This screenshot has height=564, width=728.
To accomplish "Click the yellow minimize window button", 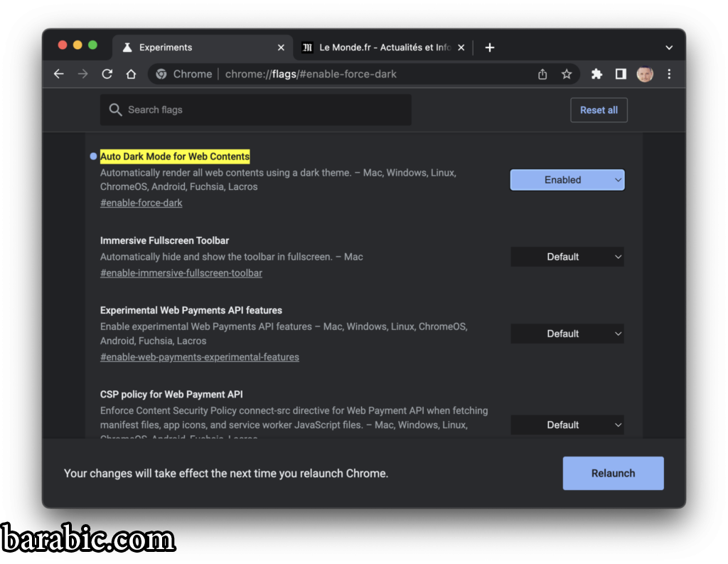I will [77, 45].
